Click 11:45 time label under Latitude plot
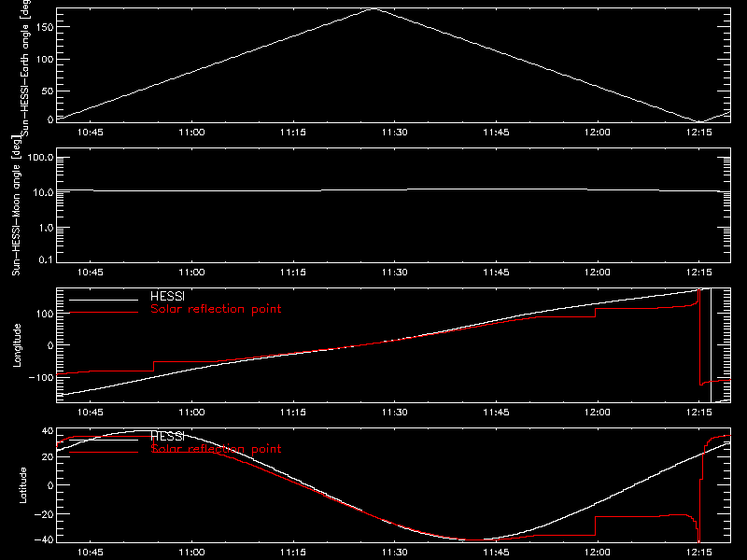This screenshot has height=560, width=747. coord(496,552)
